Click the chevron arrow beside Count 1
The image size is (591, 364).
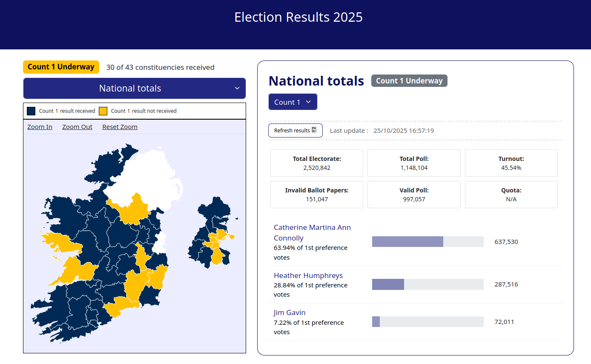tap(309, 102)
